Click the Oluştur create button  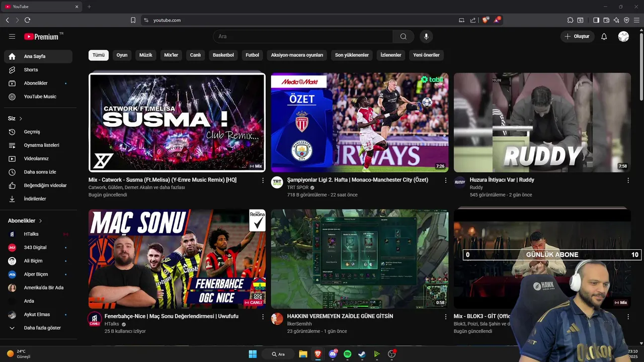click(x=577, y=37)
